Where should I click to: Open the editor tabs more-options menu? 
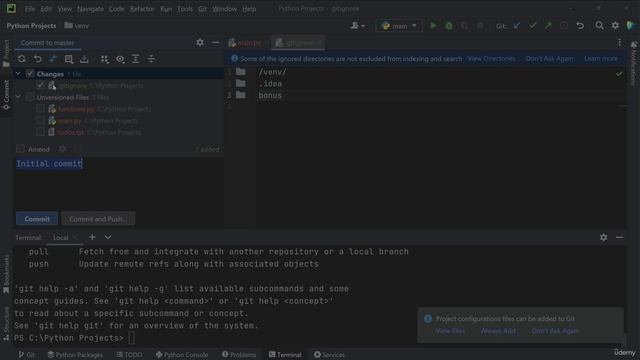(x=620, y=42)
